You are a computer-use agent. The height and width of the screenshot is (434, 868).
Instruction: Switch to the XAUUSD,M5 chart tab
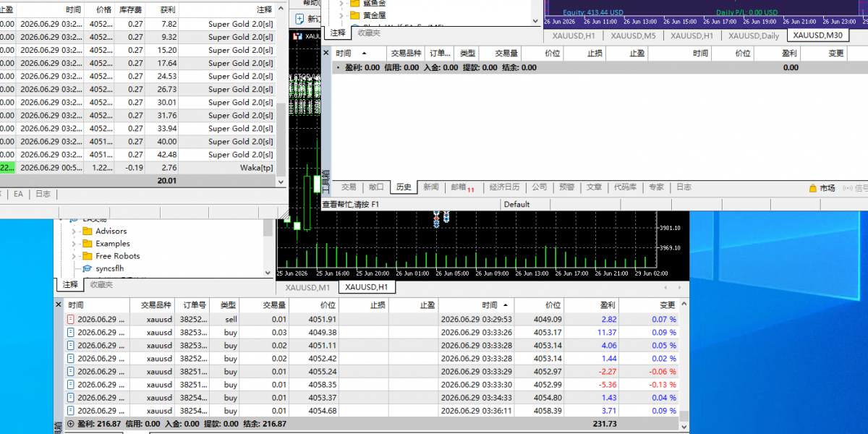(x=633, y=35)
